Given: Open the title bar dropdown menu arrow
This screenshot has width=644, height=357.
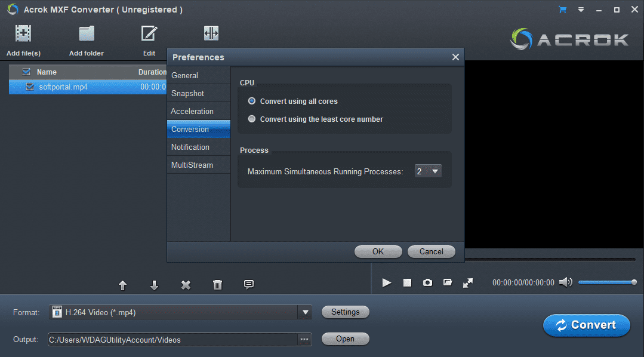Looking at the screenshot, I should coord(581,10).
